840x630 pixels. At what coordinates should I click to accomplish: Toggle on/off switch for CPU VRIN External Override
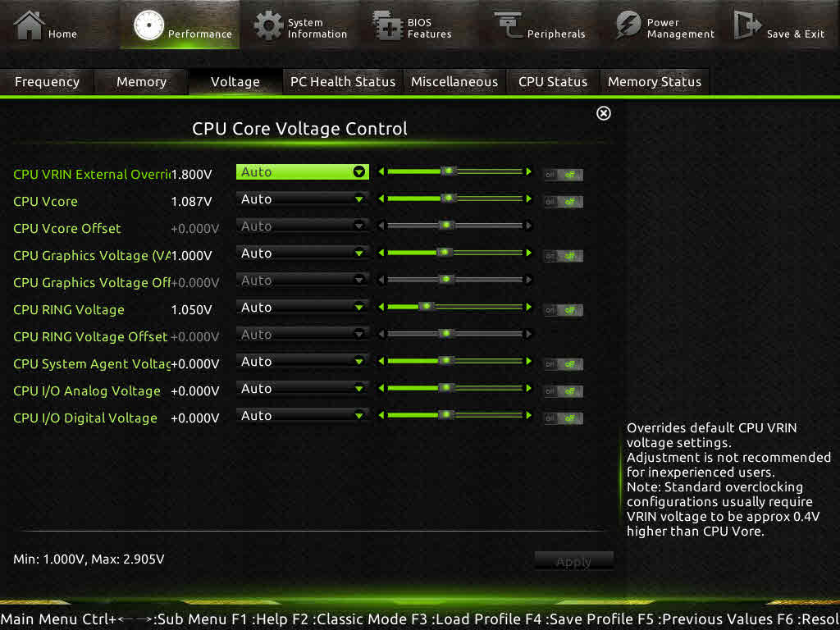(563, 175)
